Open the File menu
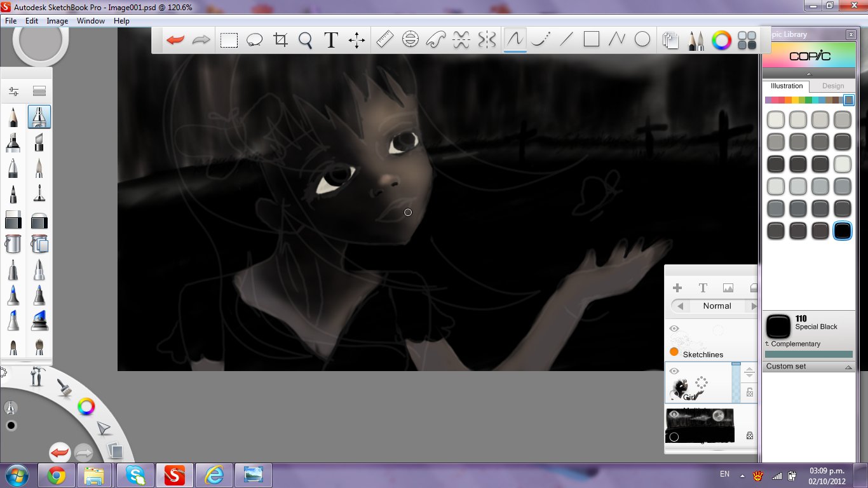The width and height of the screenshot is (868, 488). (x=11, y=21)
